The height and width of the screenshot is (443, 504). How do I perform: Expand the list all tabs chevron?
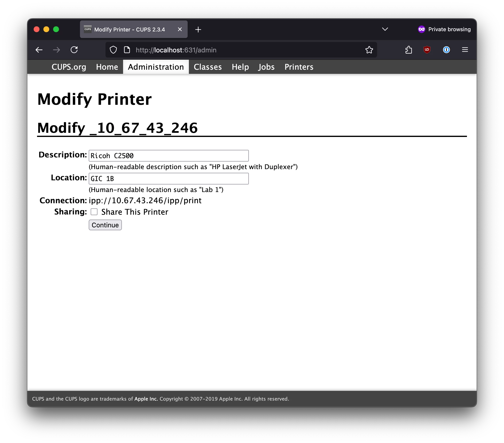pyautogui.click(x=385, y=29)
